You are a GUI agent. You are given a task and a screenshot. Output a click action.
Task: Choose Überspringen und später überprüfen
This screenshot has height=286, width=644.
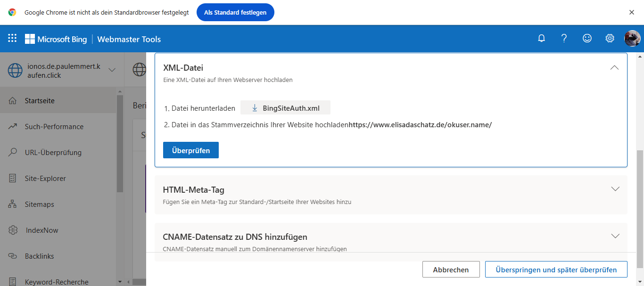556,270
